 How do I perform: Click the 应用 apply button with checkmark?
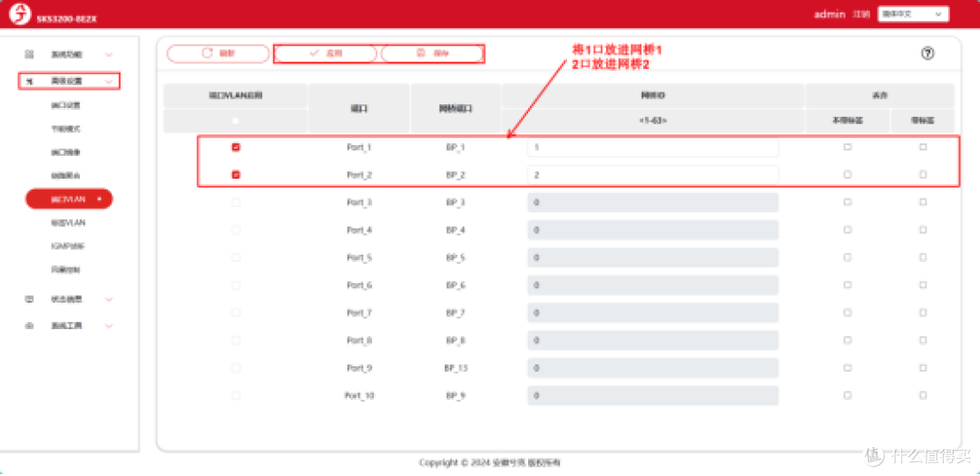coord(326,53)
